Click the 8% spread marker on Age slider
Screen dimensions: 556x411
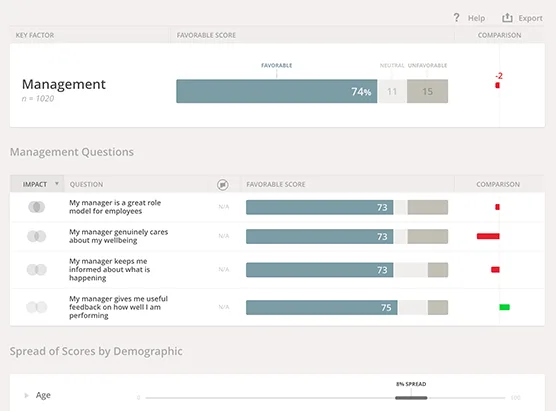point(411,398)
